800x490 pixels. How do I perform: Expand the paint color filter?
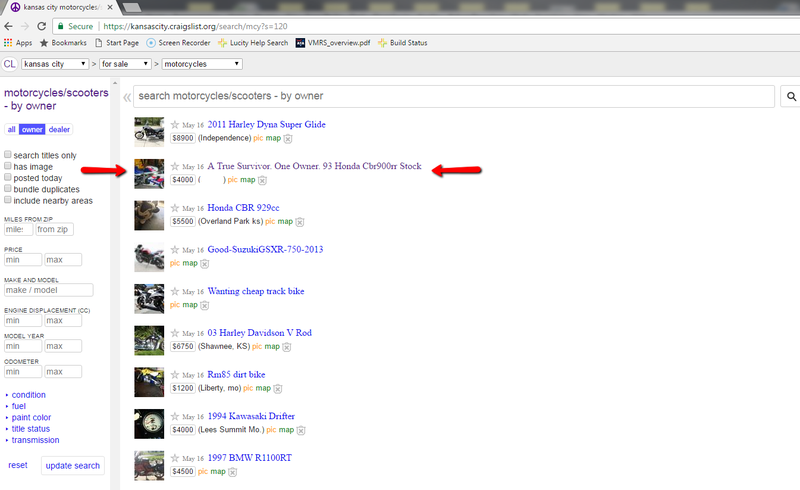coord(31,418)
